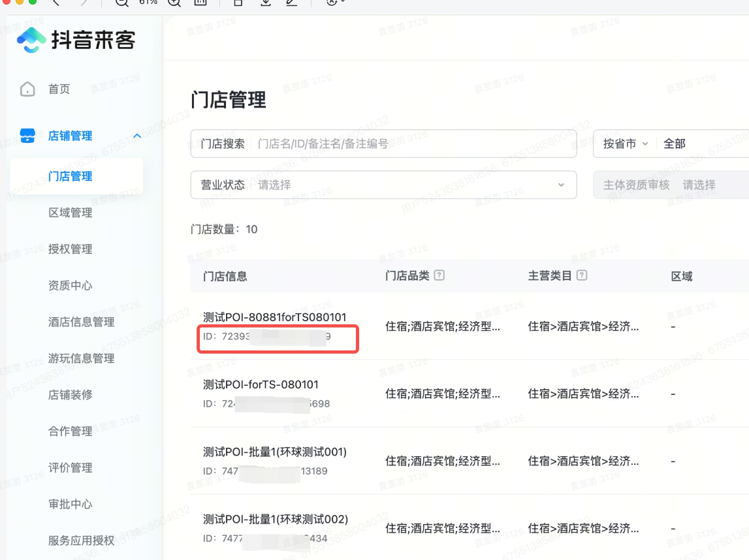Collapse the 店铺管理 menu chevron
The image size is (749, 560).
coord(137,136)
